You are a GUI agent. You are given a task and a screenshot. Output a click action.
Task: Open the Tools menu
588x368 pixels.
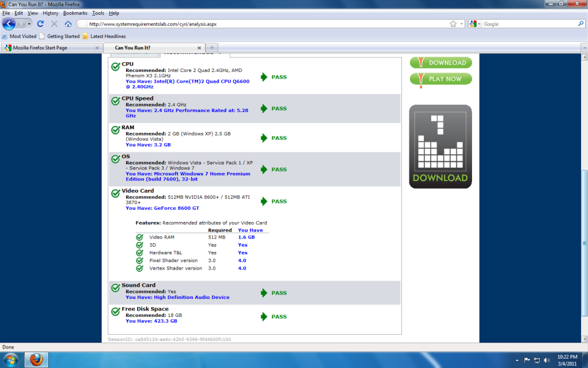tap(98, 13)
